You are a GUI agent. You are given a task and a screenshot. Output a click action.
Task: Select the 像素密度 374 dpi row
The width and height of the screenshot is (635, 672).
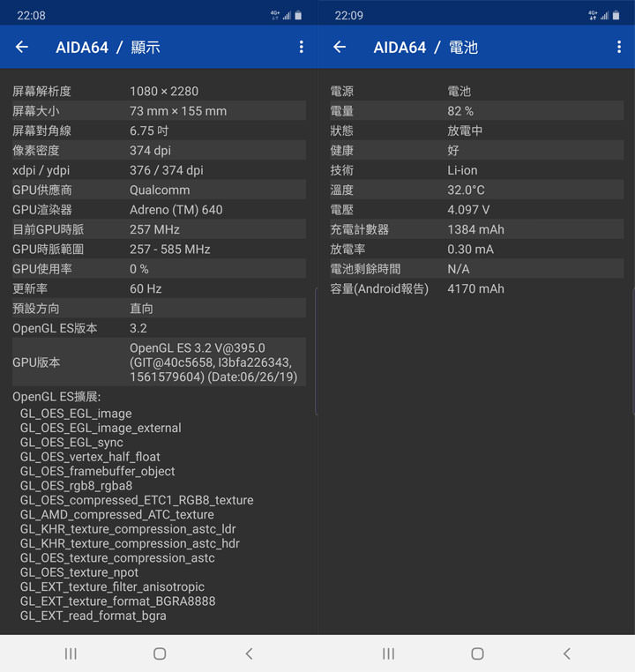click(x=159, y=150)
